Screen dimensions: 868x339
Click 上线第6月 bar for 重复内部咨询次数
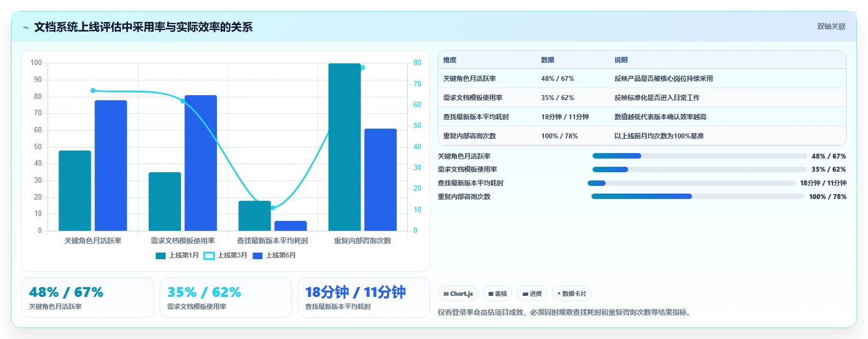click(380, 180)
